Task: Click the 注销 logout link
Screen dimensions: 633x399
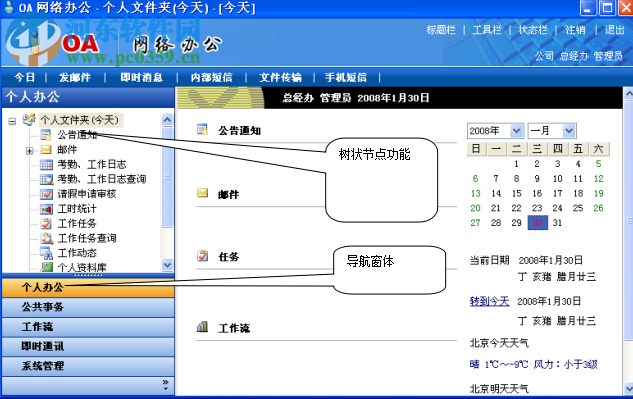Action: click(575, 29)
